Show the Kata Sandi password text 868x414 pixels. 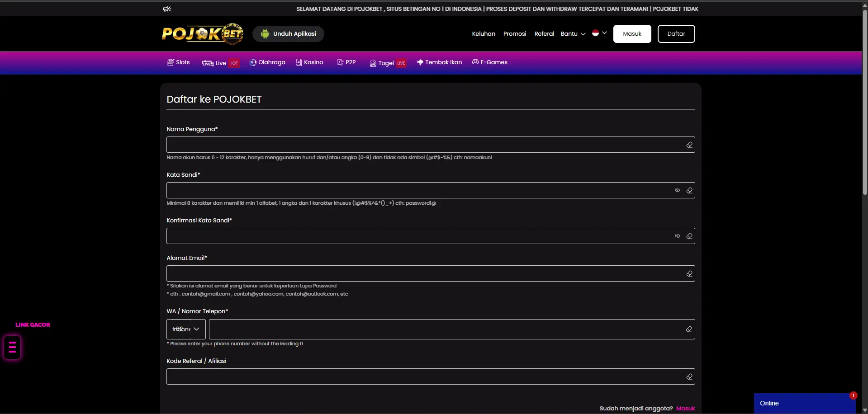pyautogui.click(x=677, y=190)
